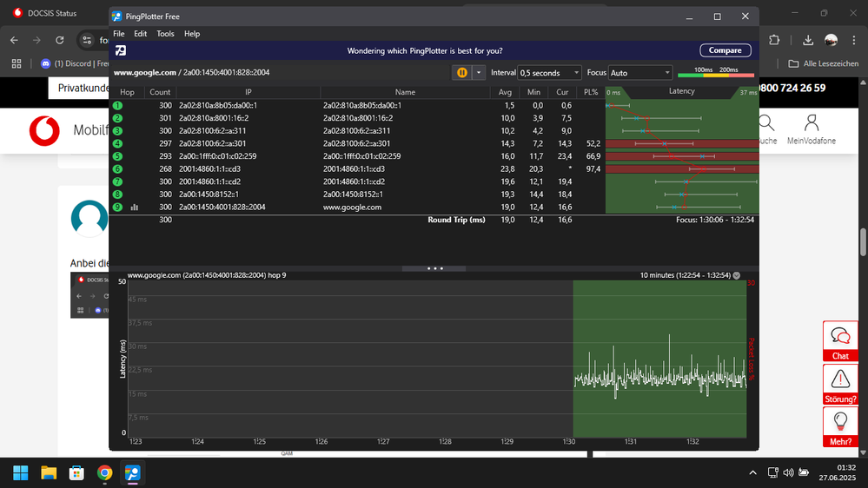
Task: Open the dropdown arrow beside the pause button
Action: (479, 72)
